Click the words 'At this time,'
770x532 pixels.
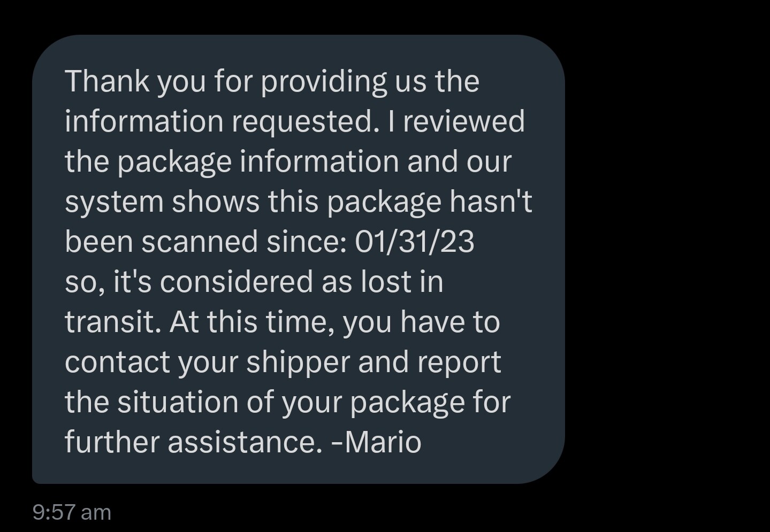pyautogui.click(x=252, y=322)
